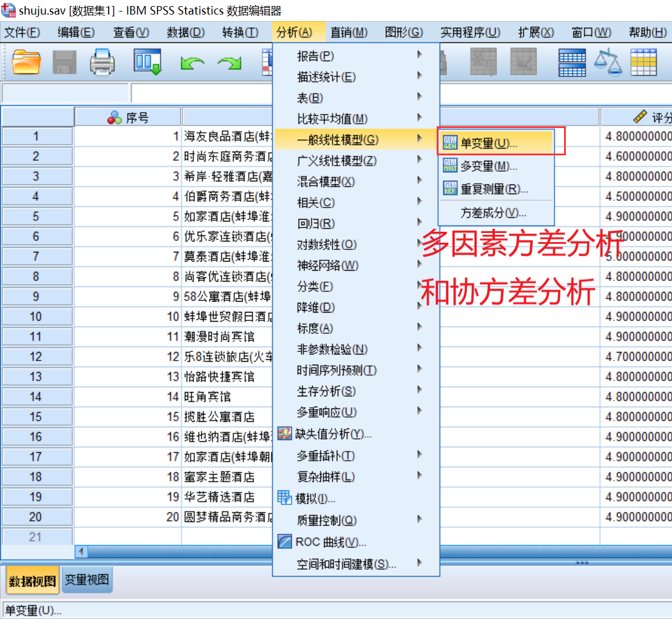Viewport: 672px width, 619px height.
Task: Click the Weight cases scale icon
Action: point(608,63)
